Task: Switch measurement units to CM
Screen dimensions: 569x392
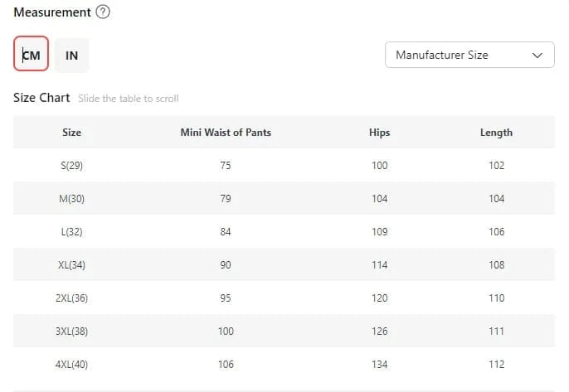Action: [x=32, y=56]
